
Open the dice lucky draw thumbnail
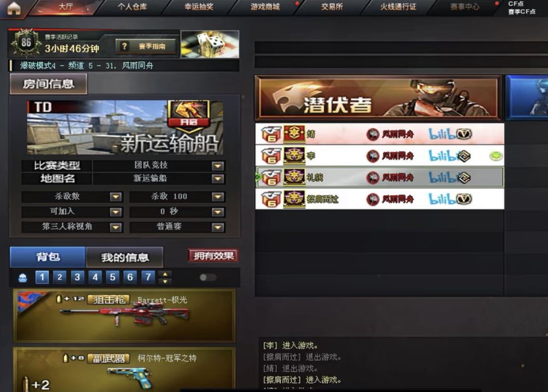pyautogui.click(x=210, y=44)
